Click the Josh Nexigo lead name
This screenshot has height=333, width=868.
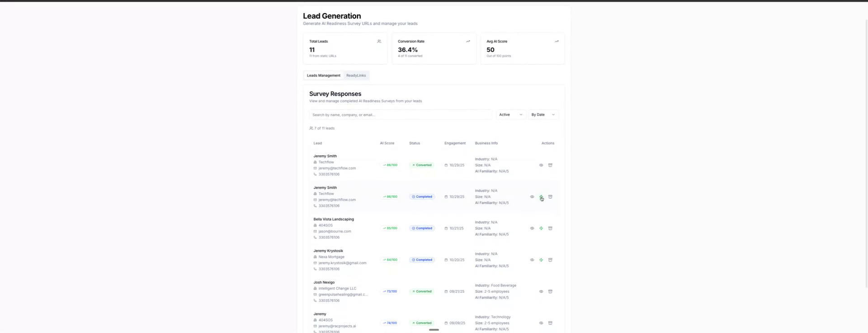pyautogui.click(x=324, y=282)
